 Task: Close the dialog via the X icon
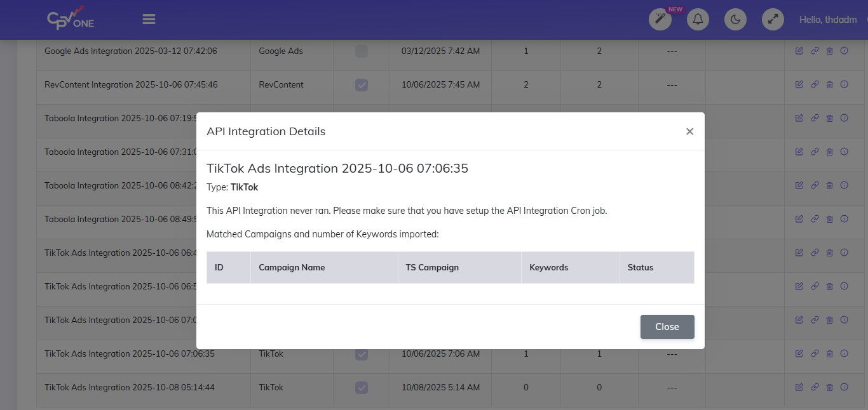[689, 131]
